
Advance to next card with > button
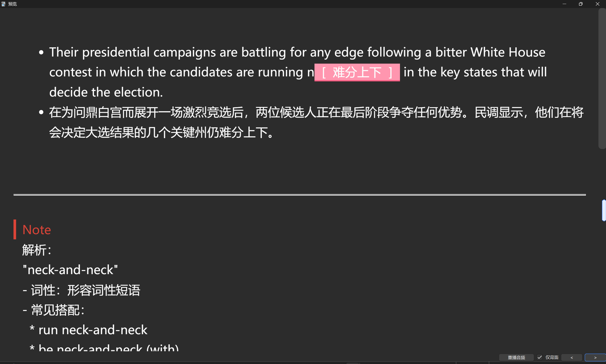pyautogui.click(x=595, y=357)
